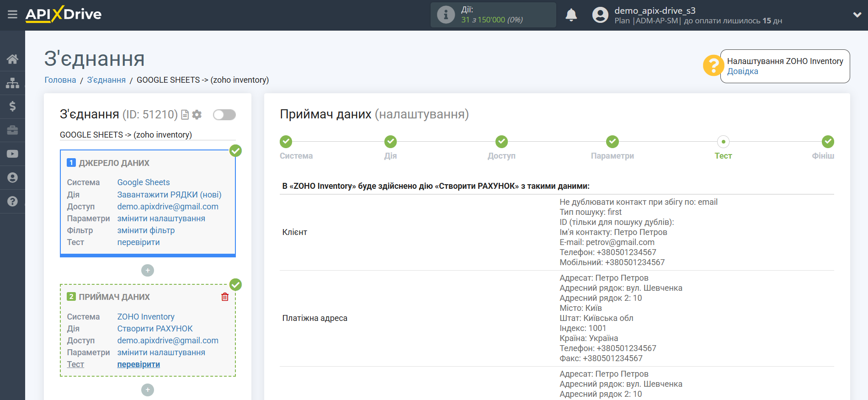Open ZOHO Inventory system link
868x400 pixels.
point(146,317)
